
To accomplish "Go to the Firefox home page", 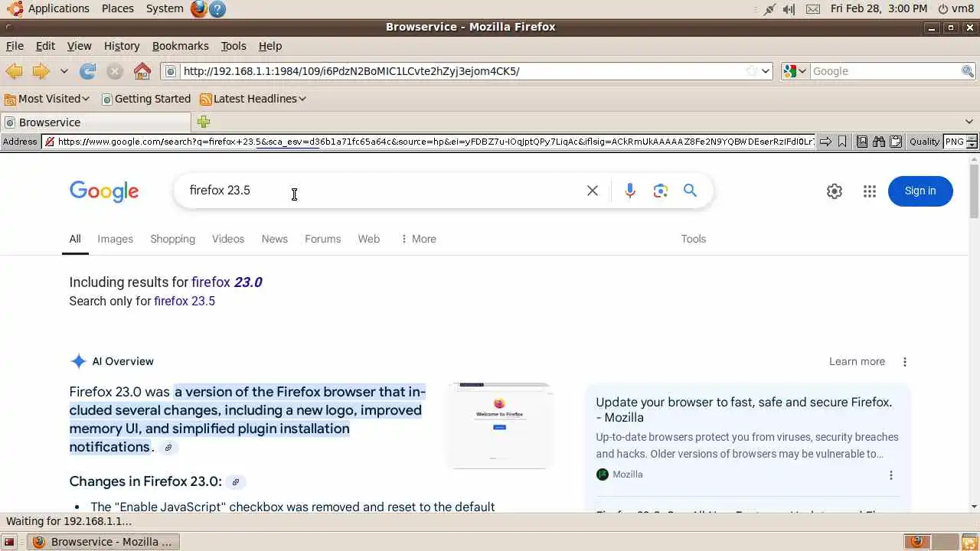I will [x=142, y=71].
